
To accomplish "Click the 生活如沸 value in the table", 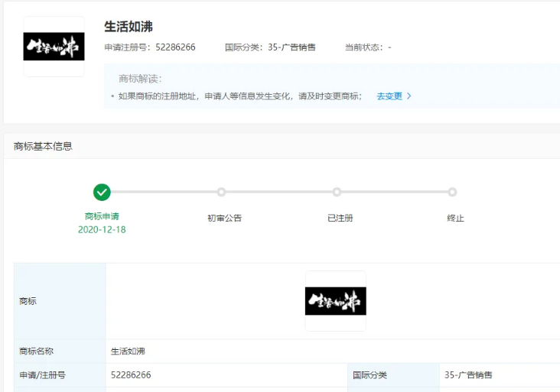I will pyautogui.click(x=128, y=352).
